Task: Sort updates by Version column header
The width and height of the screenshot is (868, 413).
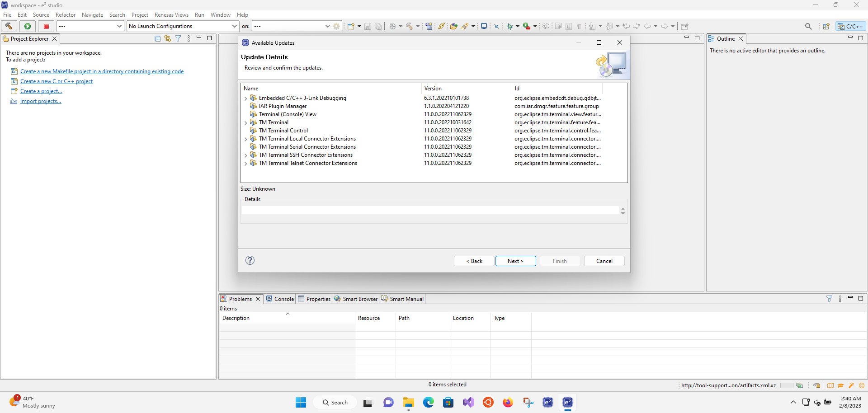Action: coord(467,89)
